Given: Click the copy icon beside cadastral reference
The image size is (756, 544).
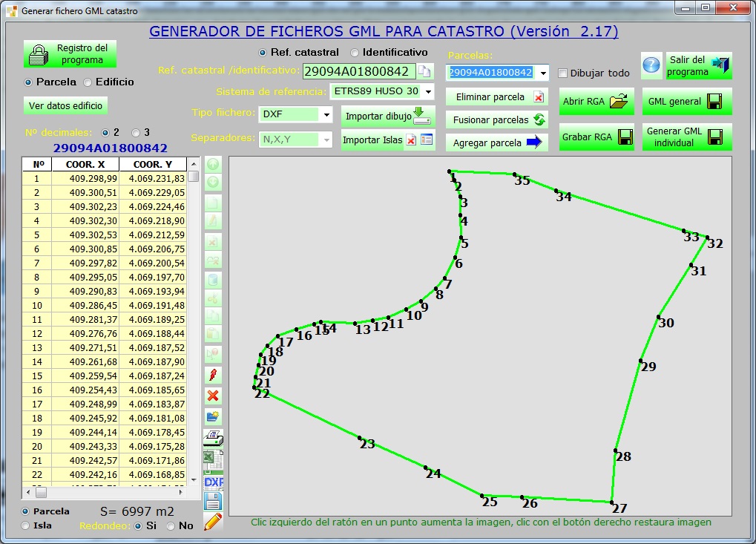Looking at the screenshot, I should (x=424, y=71).
